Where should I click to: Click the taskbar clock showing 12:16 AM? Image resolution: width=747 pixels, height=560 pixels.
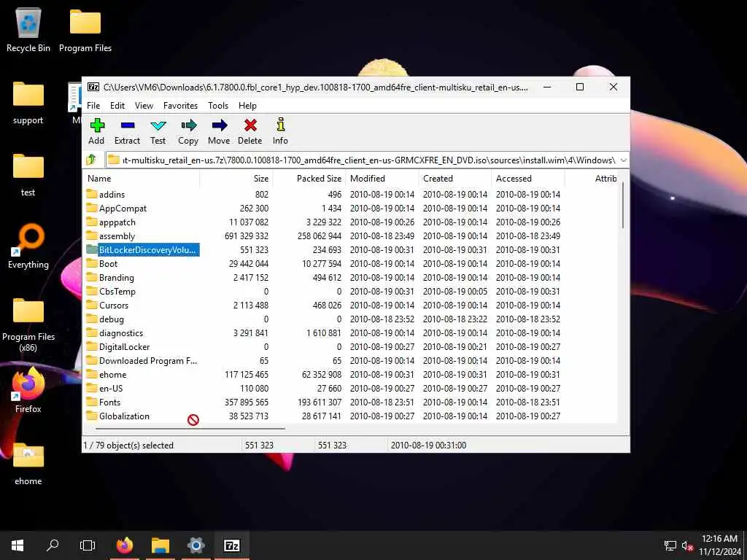(x=719, y=545)
